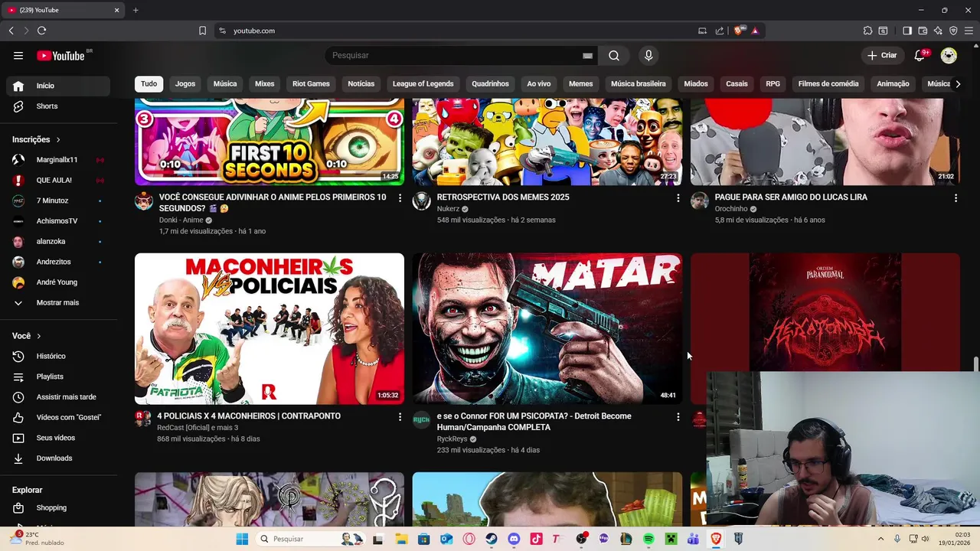The width and height of the screenshot is (980, 551).
Task: Select the Música brasileira chip
Action: (639, 83)
